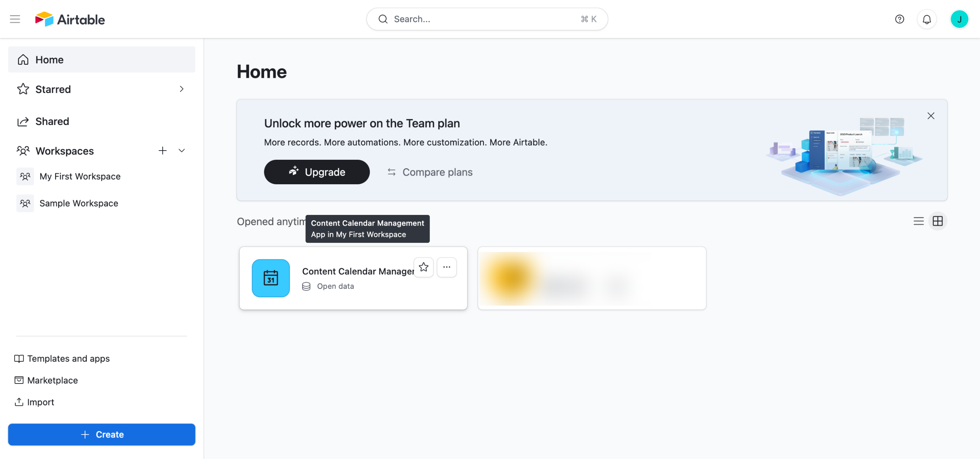Add a new workspace with plus icon
Viewport: 980px width, 459px height.
coord(163,151)
